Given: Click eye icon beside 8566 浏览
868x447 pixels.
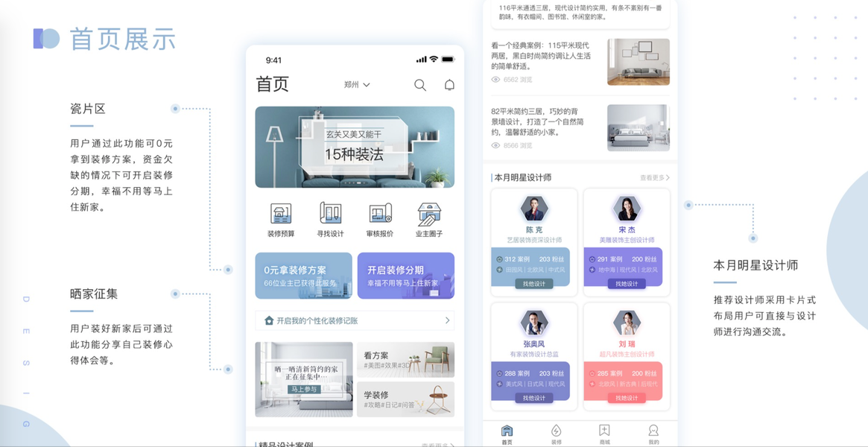Looking at the screenshot, I should click(495, 145).
